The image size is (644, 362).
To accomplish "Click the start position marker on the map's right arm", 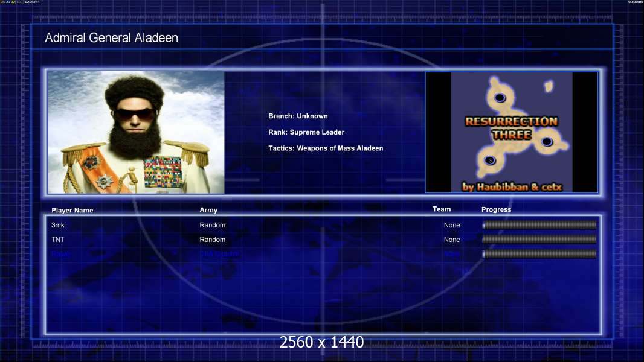I will click(547, 142).
